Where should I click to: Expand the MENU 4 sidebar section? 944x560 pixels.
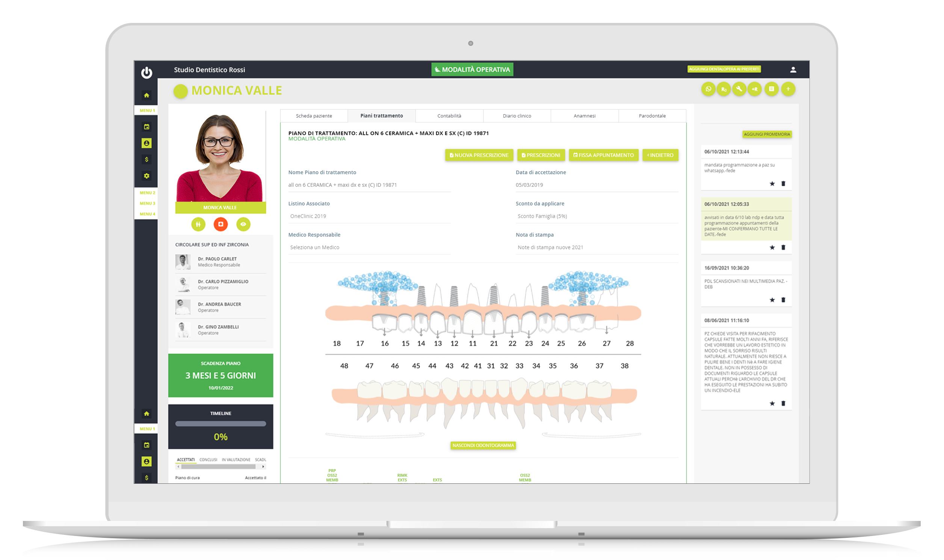(147, 214)
